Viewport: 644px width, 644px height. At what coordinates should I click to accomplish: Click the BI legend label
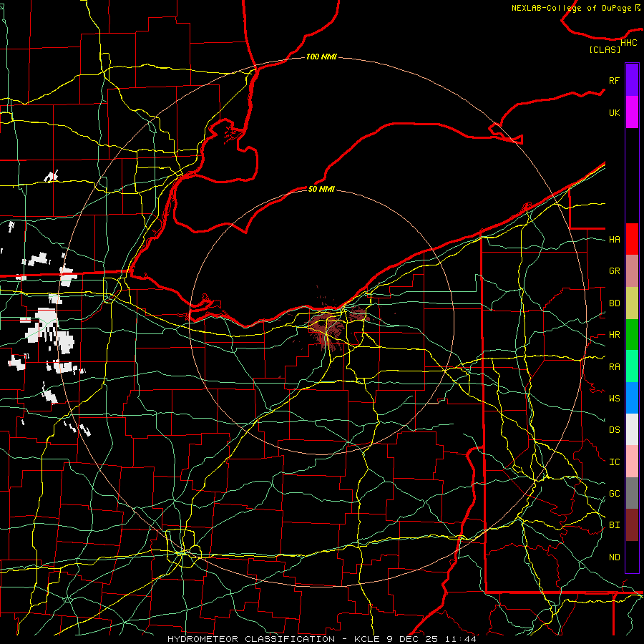point(614,525)
